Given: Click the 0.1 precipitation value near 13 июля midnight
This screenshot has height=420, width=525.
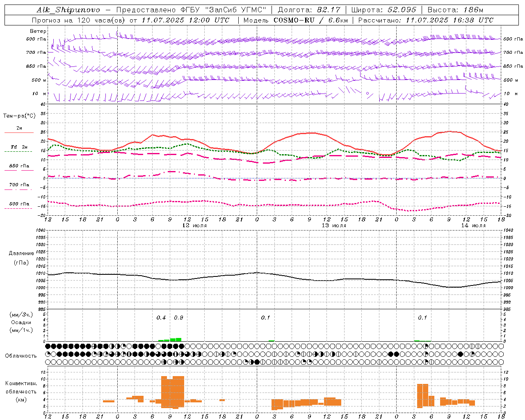Looking at the screenshot, I should click(x=265, y=318).
